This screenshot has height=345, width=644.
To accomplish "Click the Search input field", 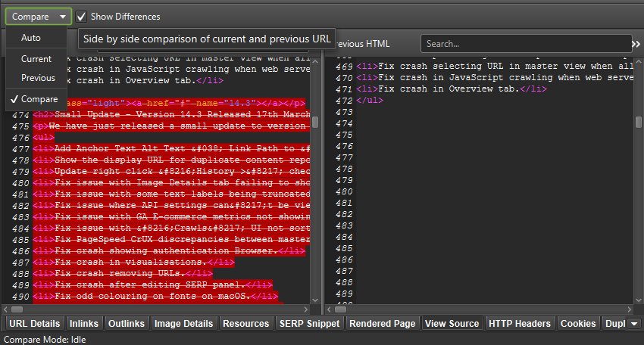I will coord(526,43).
